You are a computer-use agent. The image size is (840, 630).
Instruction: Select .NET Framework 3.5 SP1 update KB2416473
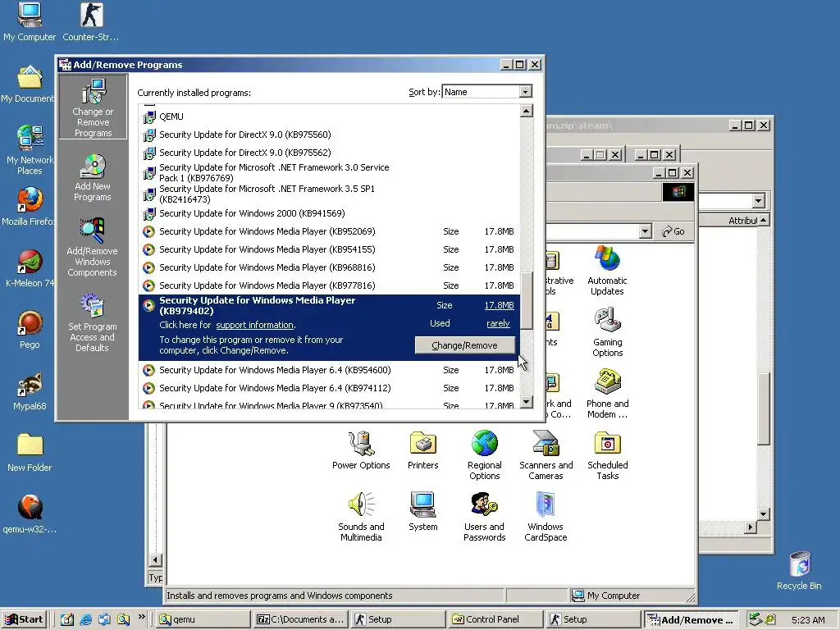coord(329,194)
